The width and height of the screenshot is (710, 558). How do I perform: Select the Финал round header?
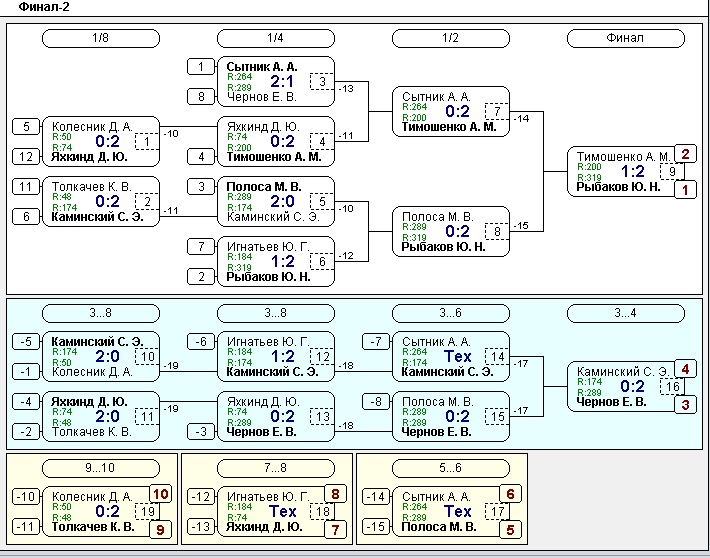(x=625, y=38)
